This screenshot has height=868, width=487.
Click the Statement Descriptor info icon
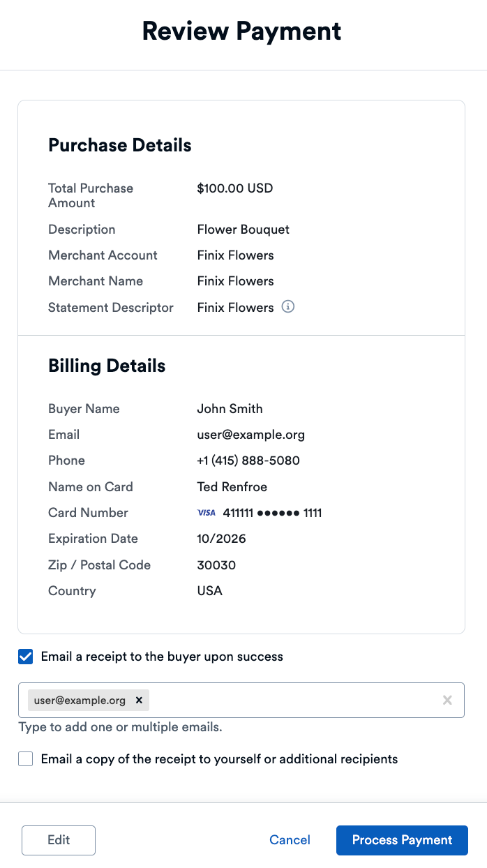[288, 307]
